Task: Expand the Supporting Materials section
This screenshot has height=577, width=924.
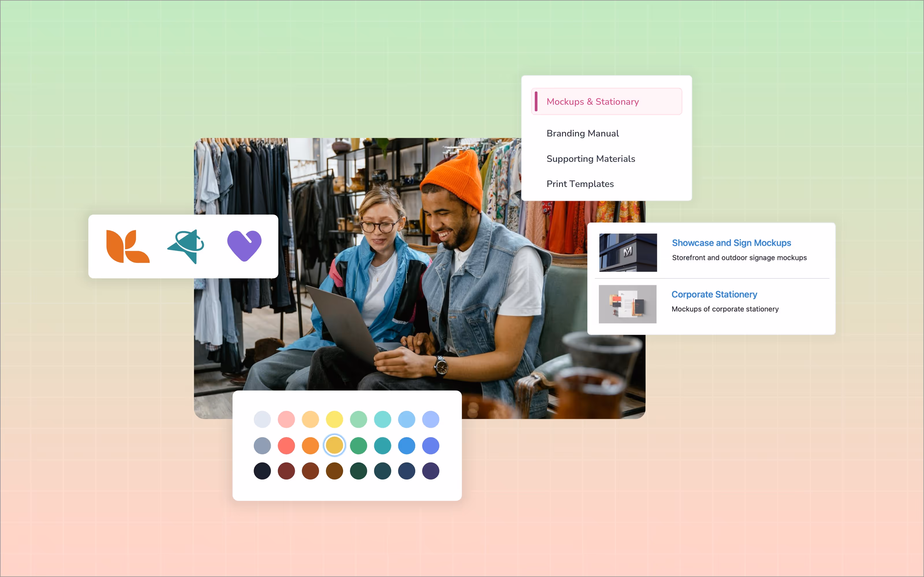Action: [591, 159]
